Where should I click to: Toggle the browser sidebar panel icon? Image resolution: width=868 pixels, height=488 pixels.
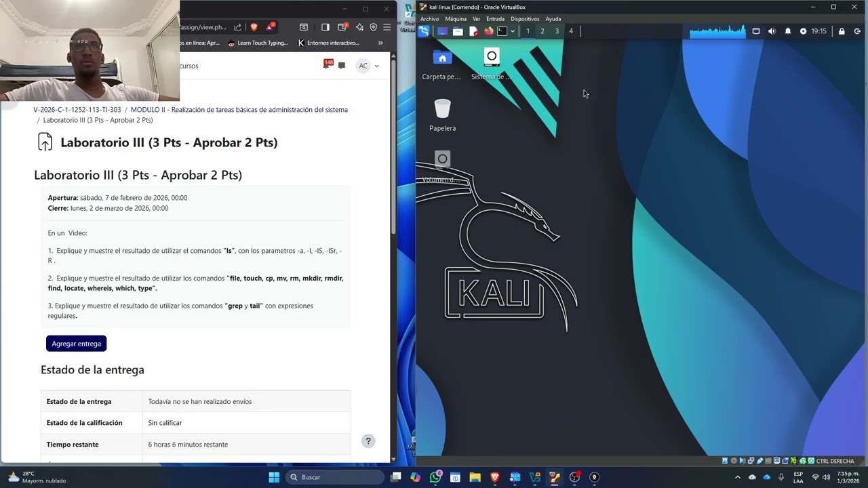[x=325, y=27]
